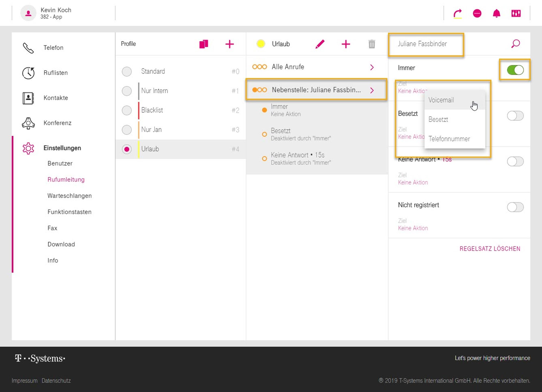Enable the Nicht registriert toggle

click(x=515, y=207)
